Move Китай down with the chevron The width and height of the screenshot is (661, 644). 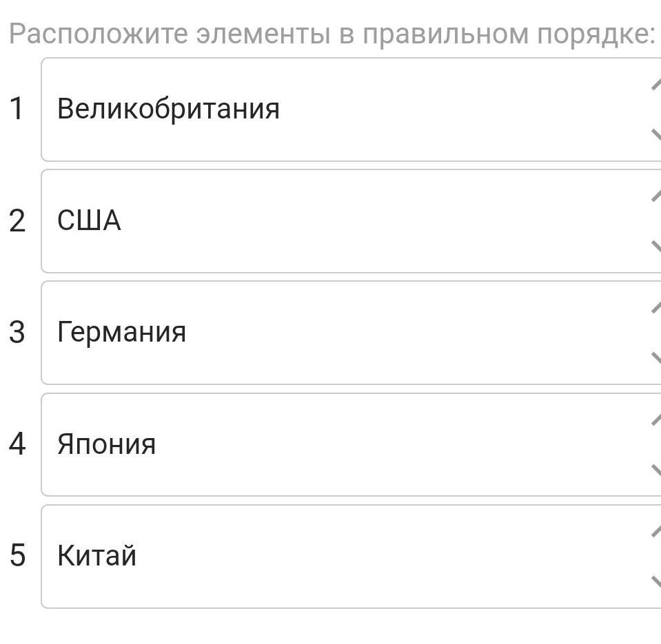(656, 581)
